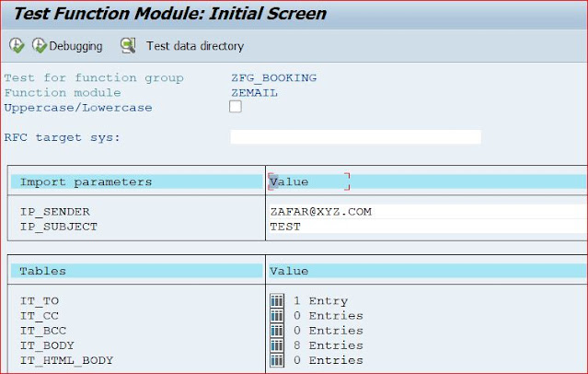588x374 pixels.
Task: Select the IT_CC table label
Action: click(40, 316)
